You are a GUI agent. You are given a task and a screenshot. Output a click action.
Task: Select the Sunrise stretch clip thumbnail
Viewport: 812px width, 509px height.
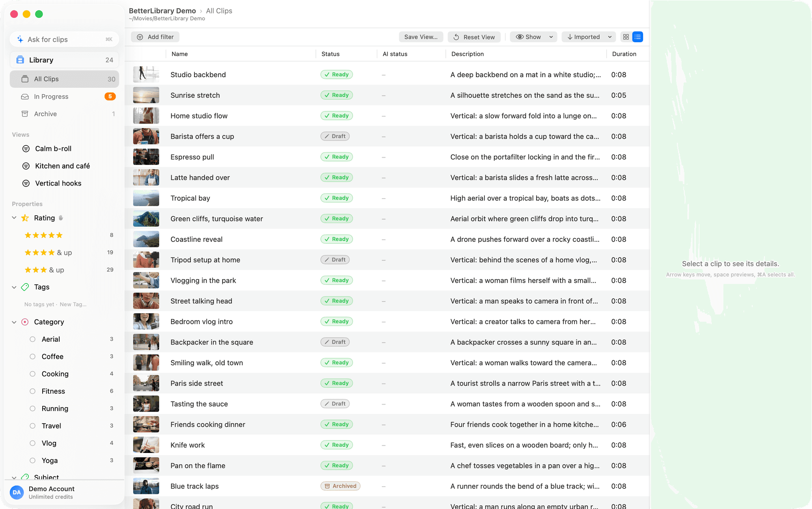point(146,95)
